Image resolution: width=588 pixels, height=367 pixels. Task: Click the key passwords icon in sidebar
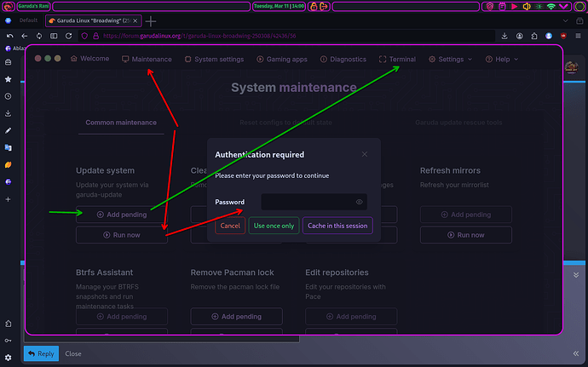tap(8, 341)
